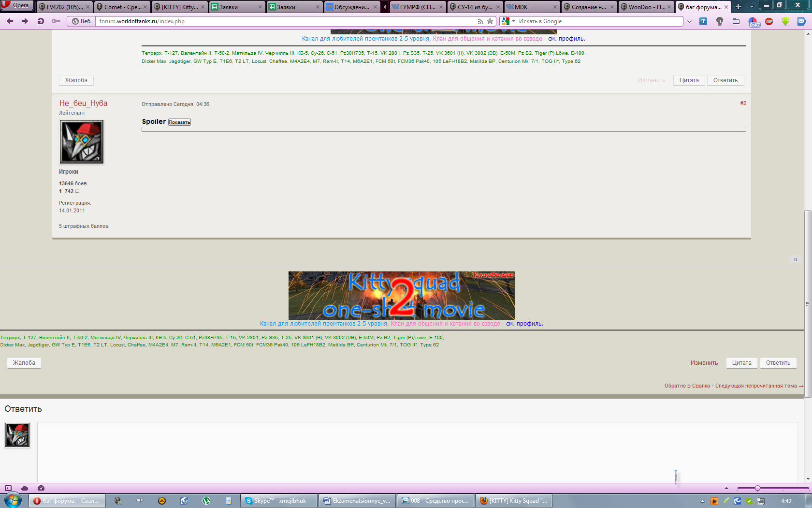Click the RSS feed icon in the address bar
Screen dimensions: 812x508
480,21
